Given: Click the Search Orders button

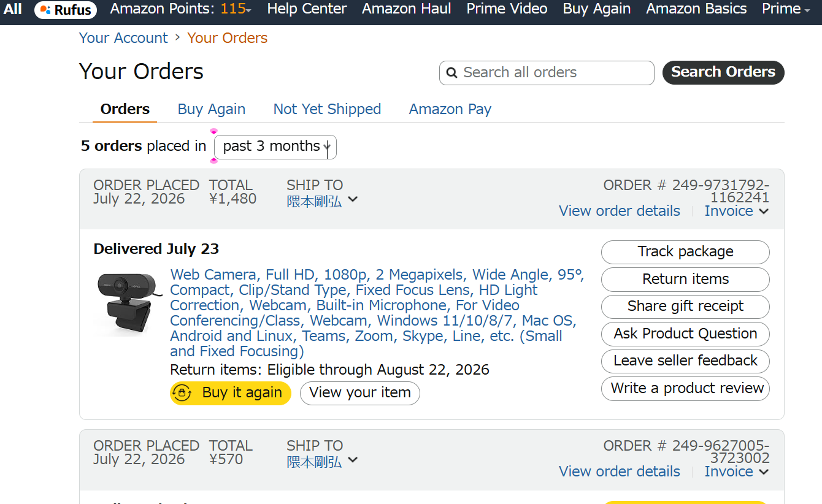Looking at the screenshot, I should [x=723, y=72].
